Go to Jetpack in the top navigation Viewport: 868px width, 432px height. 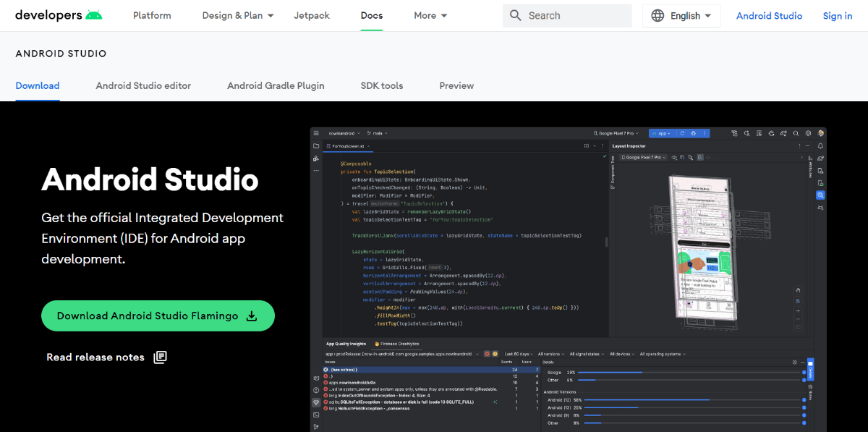pos(311,15)
